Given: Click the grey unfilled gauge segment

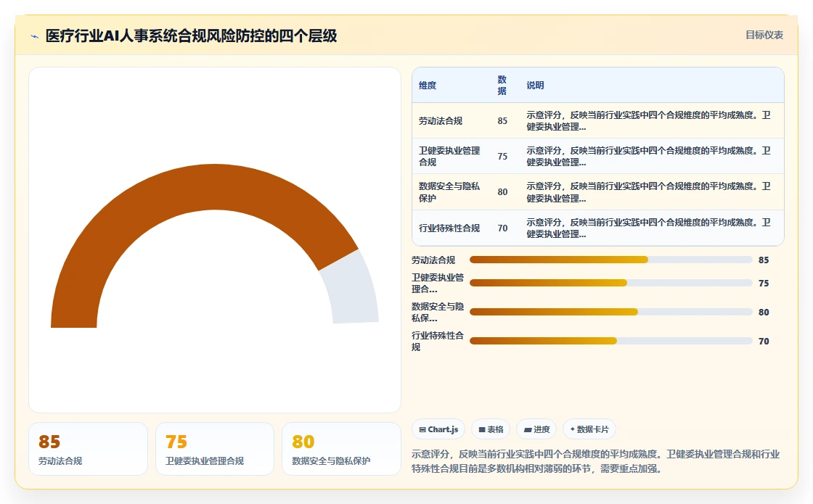Looking at the screenshot, I should click(351, 288).
